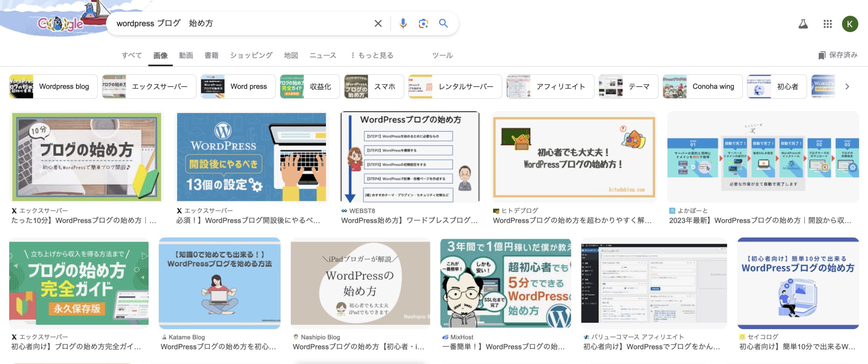Open the Katame Blog illustration thumbnail
The width and height of the screenshot is (868, 364).
(x=220, y=283)
